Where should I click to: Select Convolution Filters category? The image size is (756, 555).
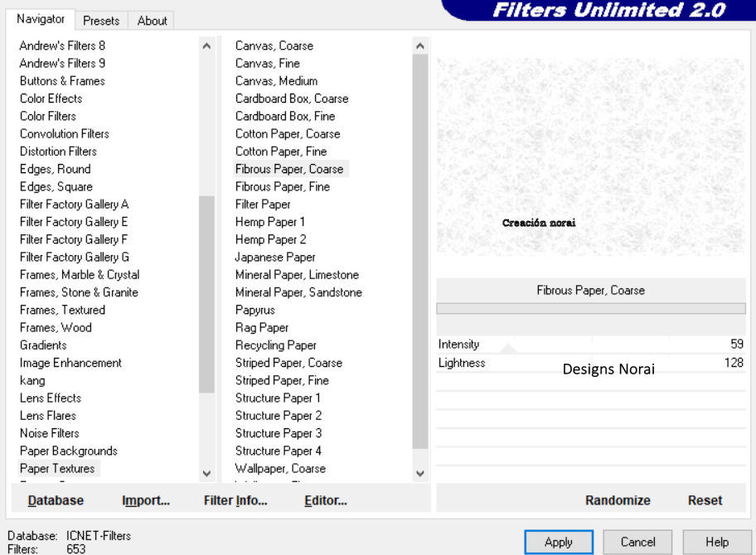click(x=64, y=133)
